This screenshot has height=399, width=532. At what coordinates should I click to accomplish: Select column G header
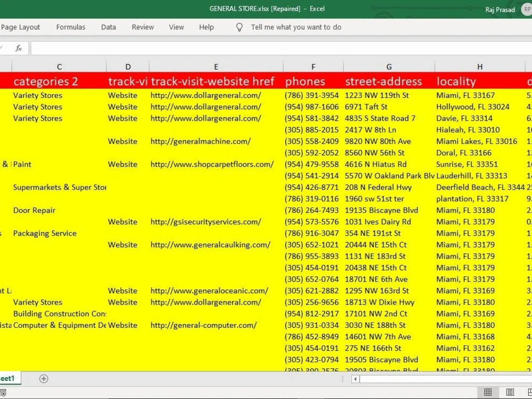point(389,67)
